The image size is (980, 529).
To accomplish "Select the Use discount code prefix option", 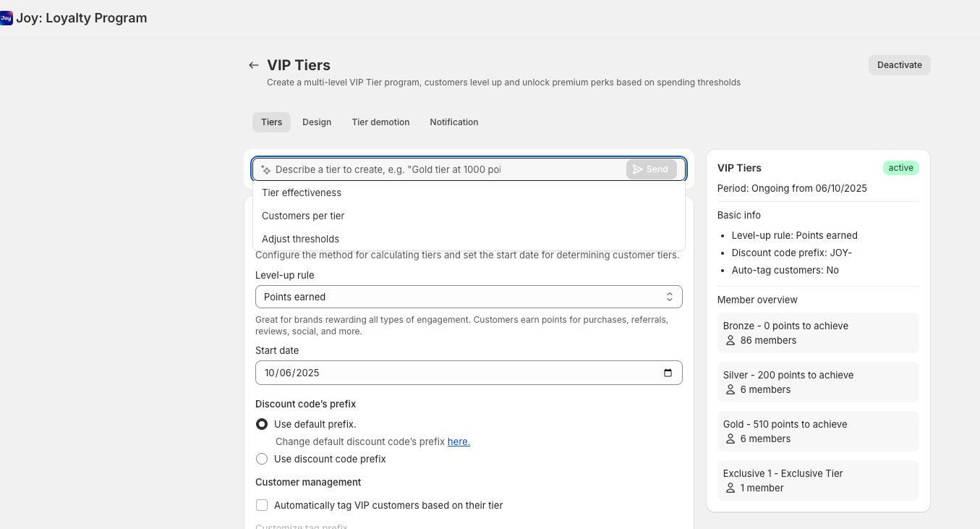I will coord(262,459).
